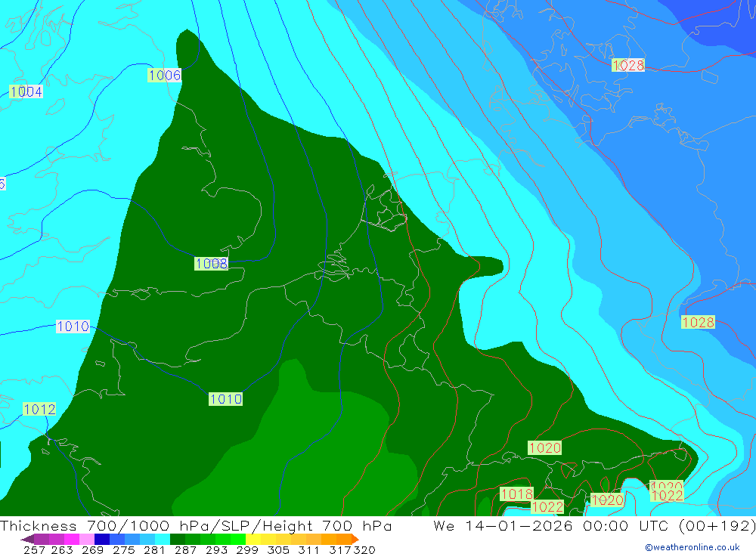Click the 1004 isobar label
This screenshot has height=554, width=756.
pyautogui.click(x=26, y=91)
